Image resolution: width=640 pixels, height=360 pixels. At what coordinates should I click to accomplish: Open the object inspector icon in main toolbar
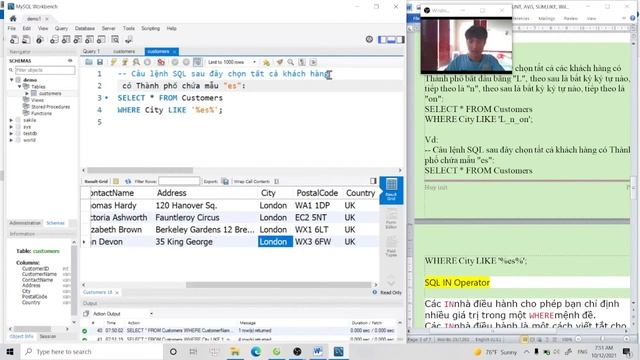(40, 40)
